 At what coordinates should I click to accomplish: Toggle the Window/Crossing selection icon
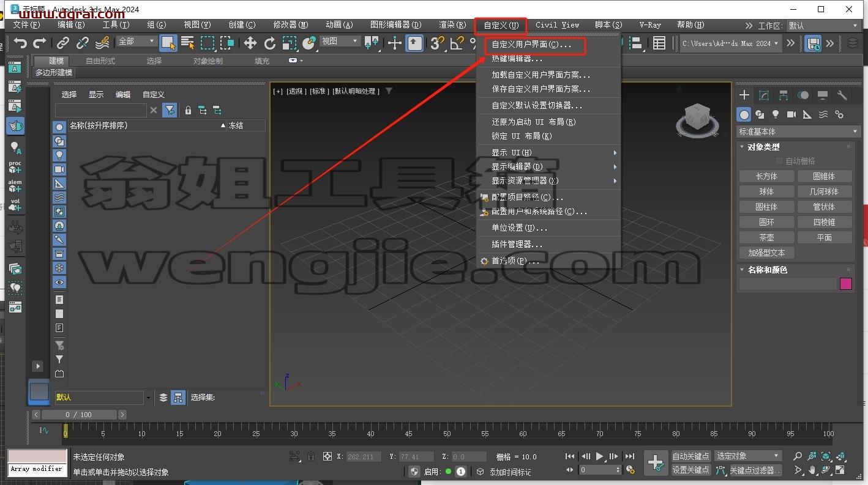pos(228,43)
